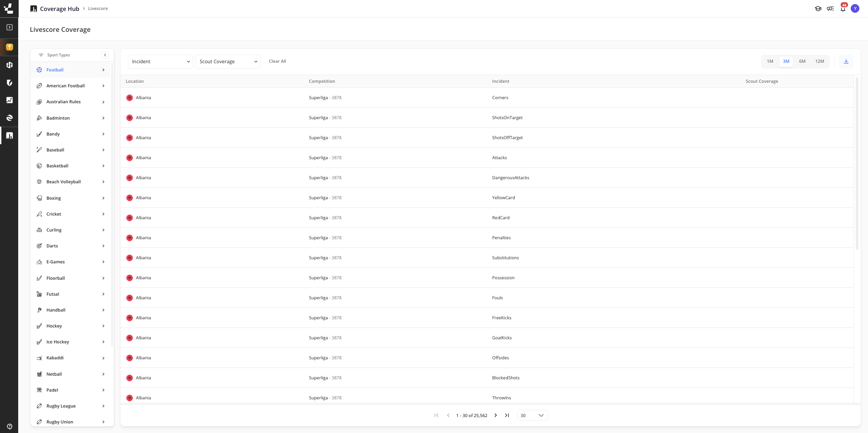Go to the last page arrow

tap(507, 415)
